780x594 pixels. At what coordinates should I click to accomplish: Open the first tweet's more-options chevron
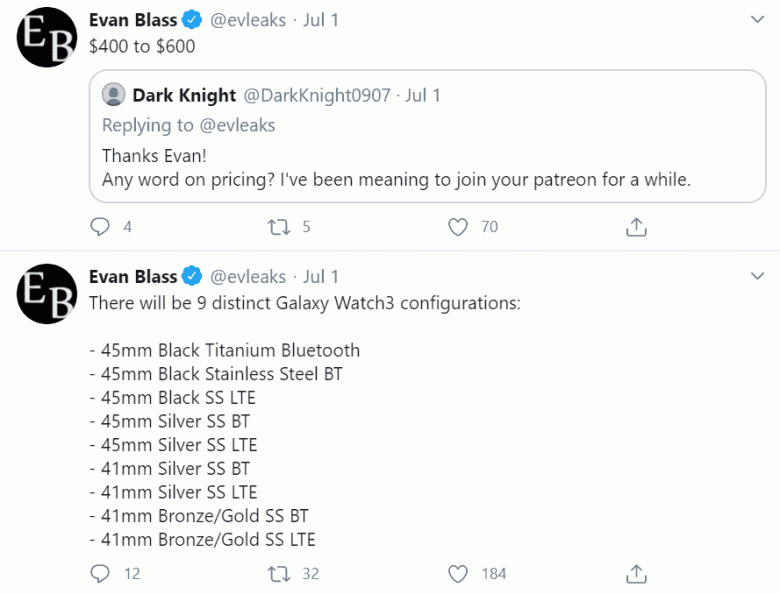click(x=757, y=19)
